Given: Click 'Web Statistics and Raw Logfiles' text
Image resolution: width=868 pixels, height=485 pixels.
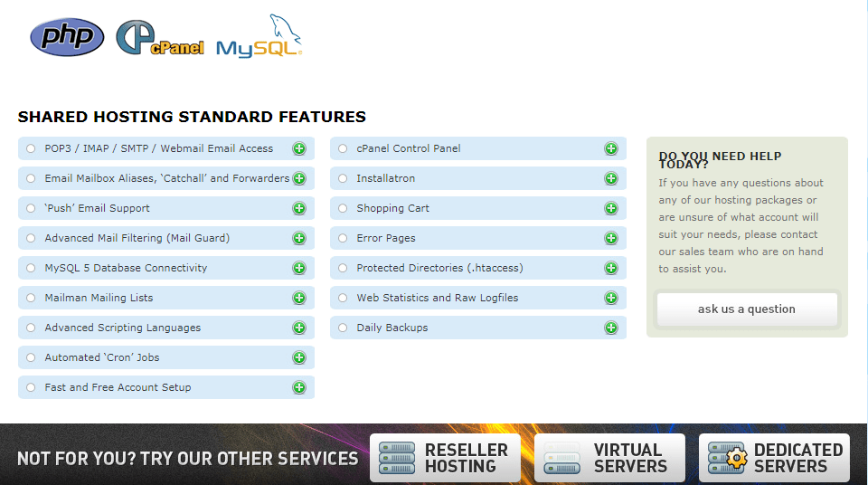Looking at the screenshot, I should tap(438, 298).
